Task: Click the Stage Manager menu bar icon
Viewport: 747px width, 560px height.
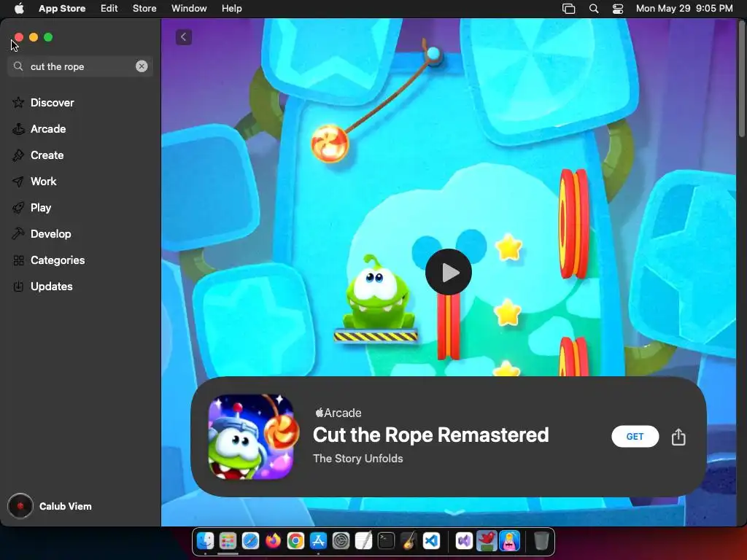Action: pyautogui.click(x=569, y=9)
